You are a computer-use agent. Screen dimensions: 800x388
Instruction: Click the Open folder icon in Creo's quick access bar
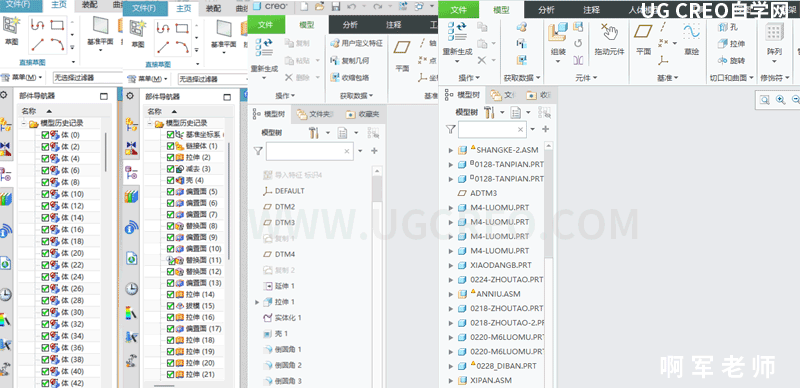tap(320, 7)
